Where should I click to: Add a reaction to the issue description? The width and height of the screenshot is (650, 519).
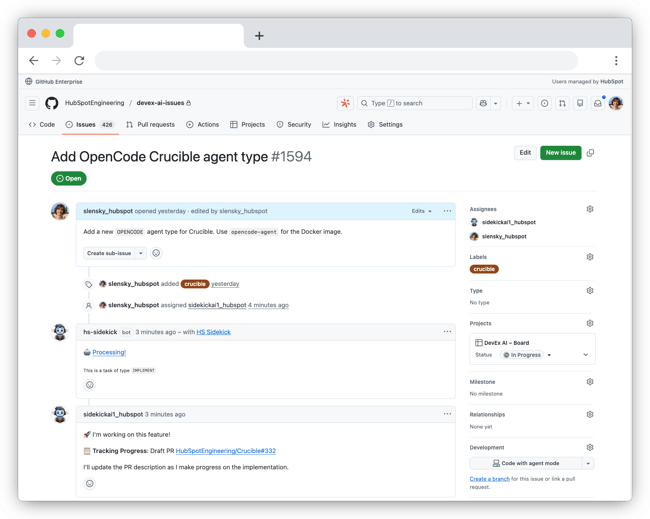[156, 253]
